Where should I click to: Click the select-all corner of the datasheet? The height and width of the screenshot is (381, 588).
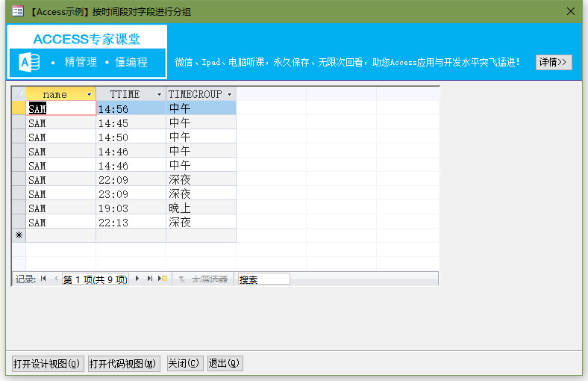pyautogui.click(x=19, y=94)
